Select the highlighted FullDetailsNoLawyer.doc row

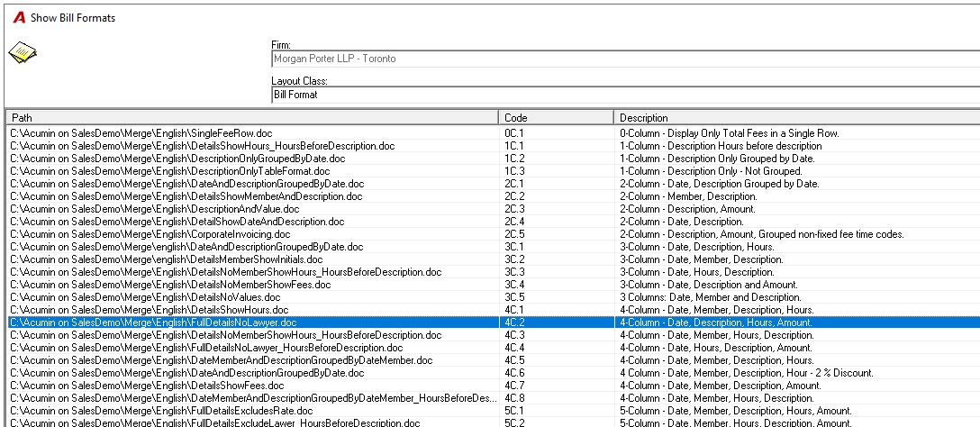pos(493,323)
